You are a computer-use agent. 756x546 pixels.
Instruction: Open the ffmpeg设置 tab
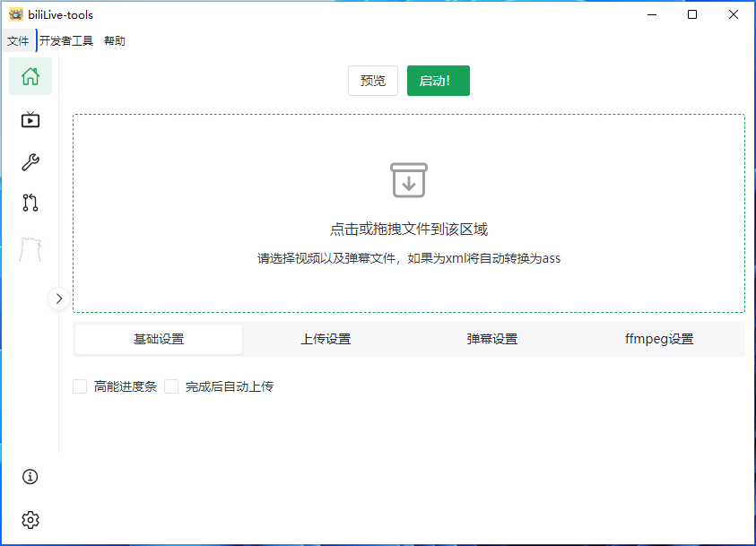pyautogui.click(x=660, y=339)
